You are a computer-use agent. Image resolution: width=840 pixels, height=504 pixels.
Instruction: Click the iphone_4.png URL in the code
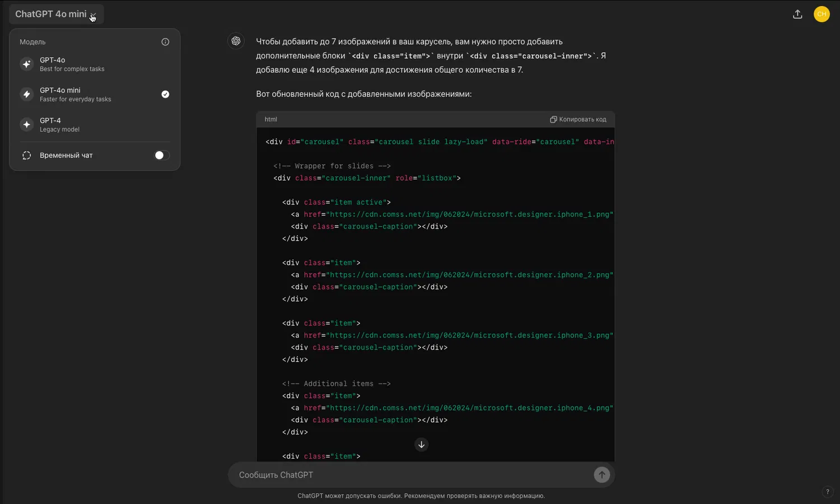click(470, 408)
